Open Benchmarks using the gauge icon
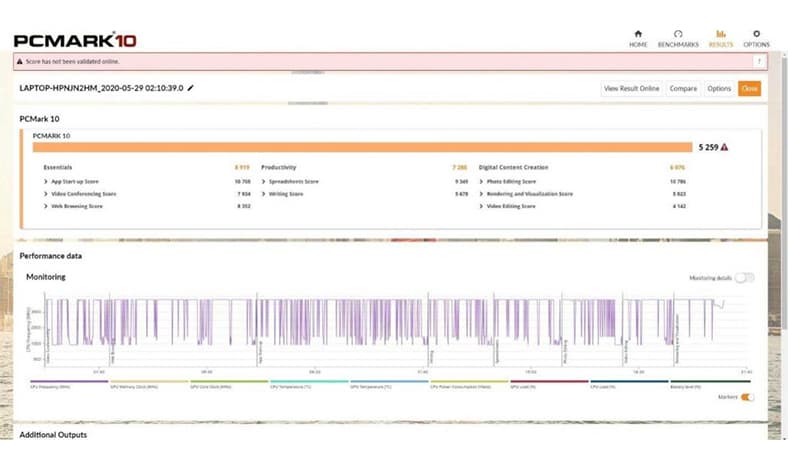 click(678, 34)
